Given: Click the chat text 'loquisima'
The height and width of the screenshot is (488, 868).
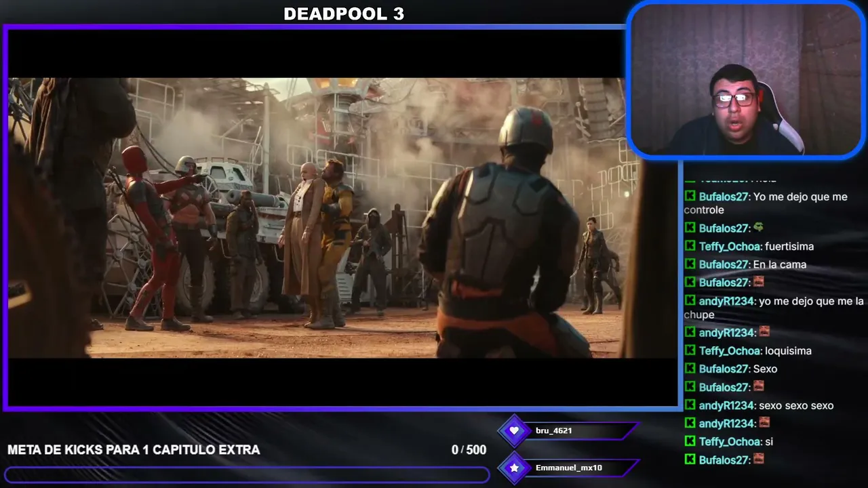Looking at the screenshot, I should tap(788, 351).
